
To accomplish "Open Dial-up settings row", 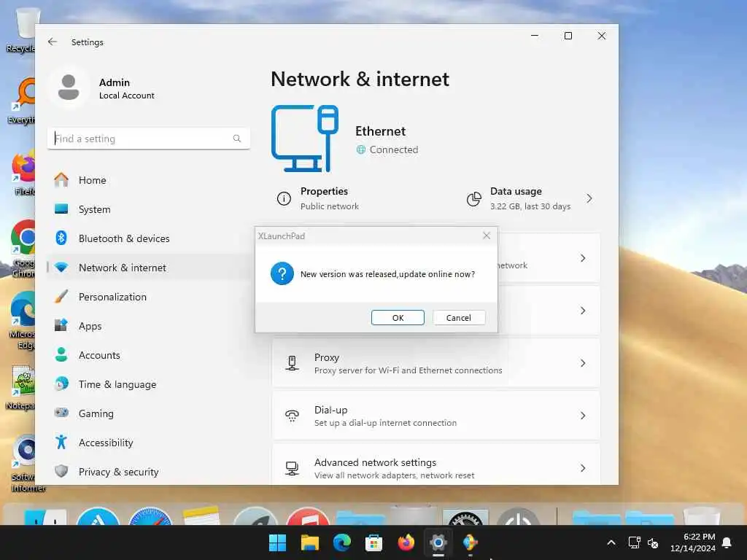I will (x=436, y=416).
